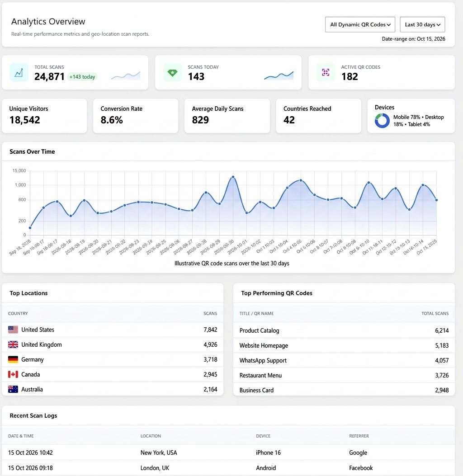This screenshot has height=476, width=463.
Task: Click the Germany flag icon
Action: coord(13,359)
